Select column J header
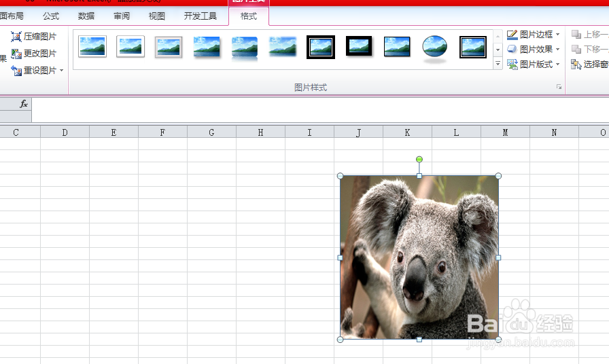Screen dimensions: 609x364 (358, 132)
